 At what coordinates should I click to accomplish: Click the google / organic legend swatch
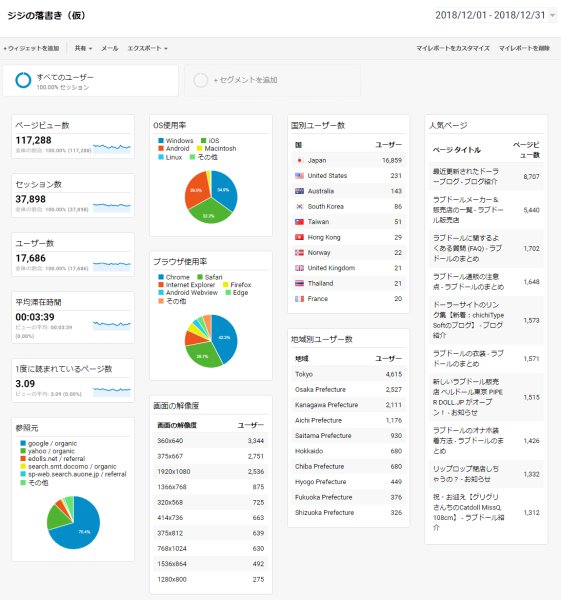click(23, 443)
